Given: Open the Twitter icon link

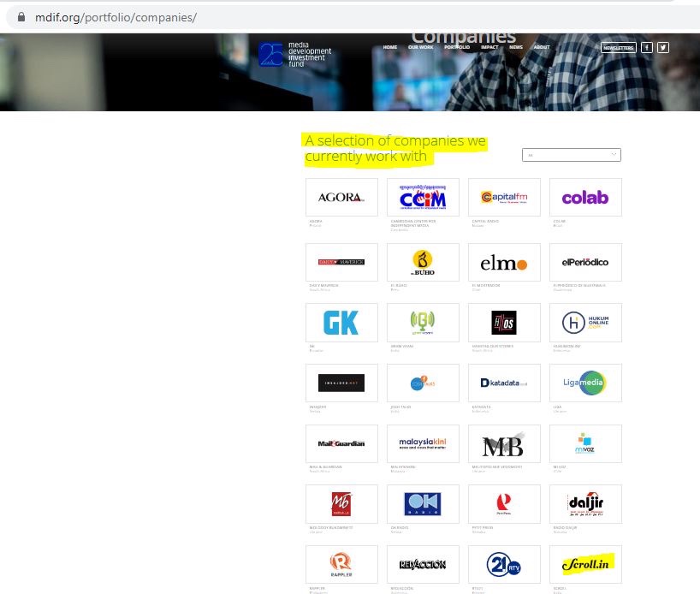Looking at the screenshot, I should click(662, 48).
